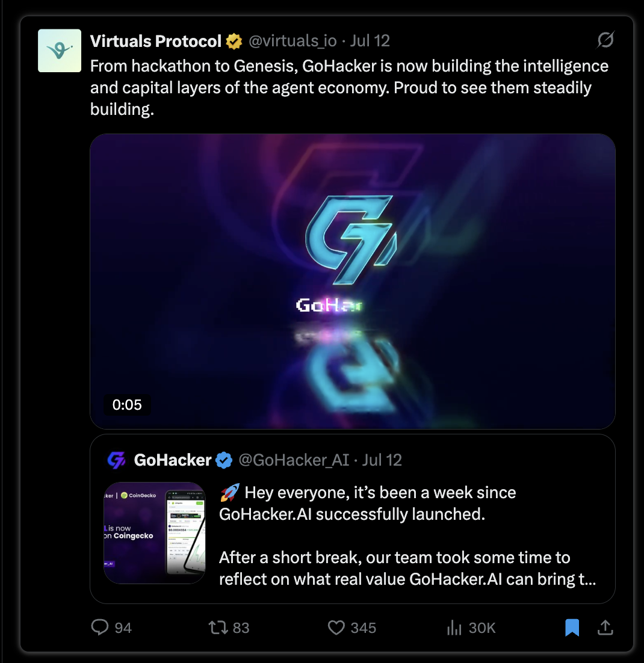Play the GoHacker video preview
Screen dimensions: 644x663
(x=353, y=282)
